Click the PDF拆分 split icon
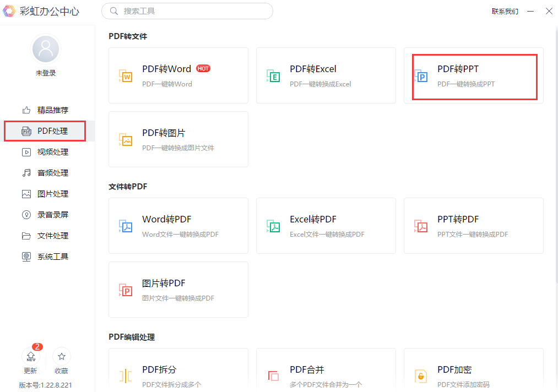This screenshot has width=558, height=392. point(126,376)
